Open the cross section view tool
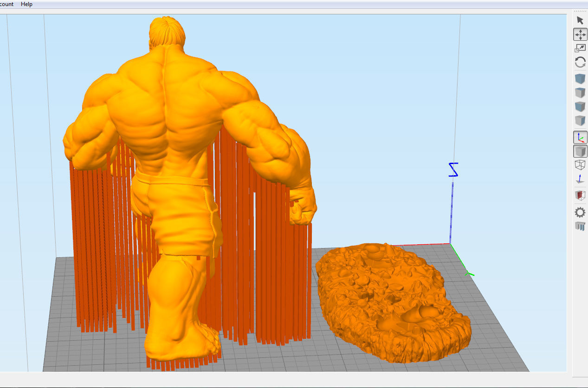Viewport: 588px width, 388px height. pyautogui.click(x=580, y=196)
